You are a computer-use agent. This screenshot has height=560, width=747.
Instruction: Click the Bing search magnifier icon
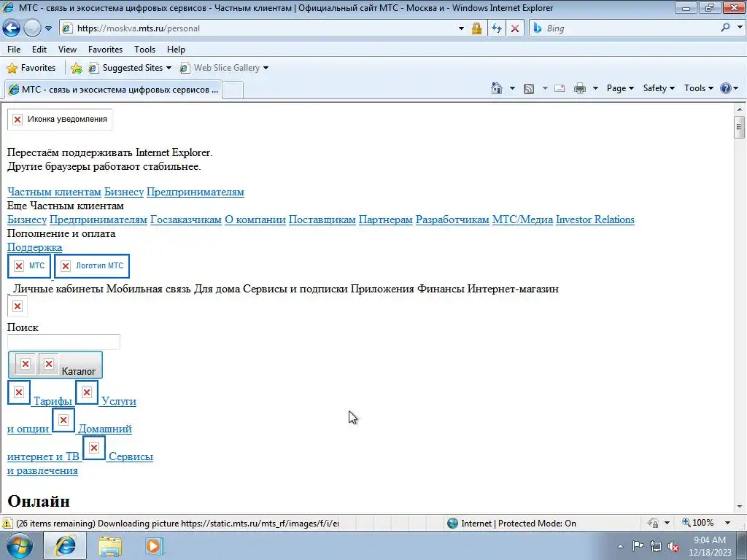click(726, 28)
